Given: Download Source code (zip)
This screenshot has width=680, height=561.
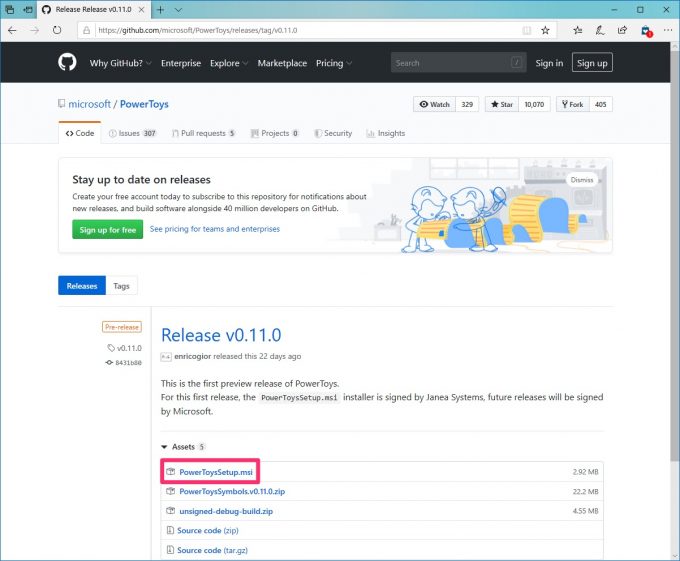Looking at the screenshot, I should point(208,531).
